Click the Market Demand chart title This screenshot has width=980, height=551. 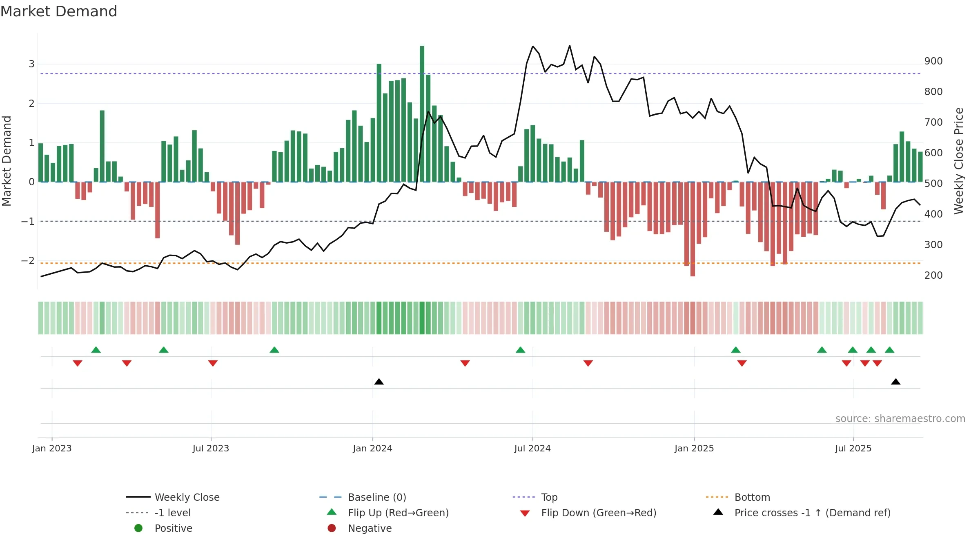59,11
